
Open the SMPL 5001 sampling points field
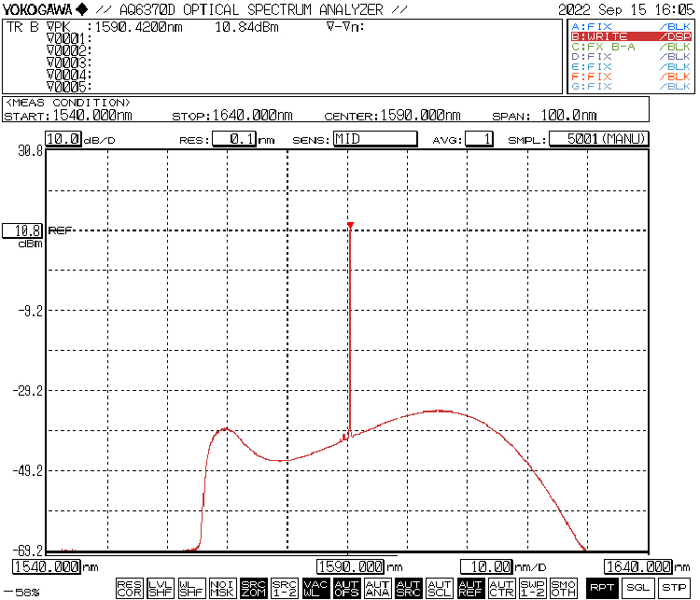pyautogui.click(x=597, y=139)
